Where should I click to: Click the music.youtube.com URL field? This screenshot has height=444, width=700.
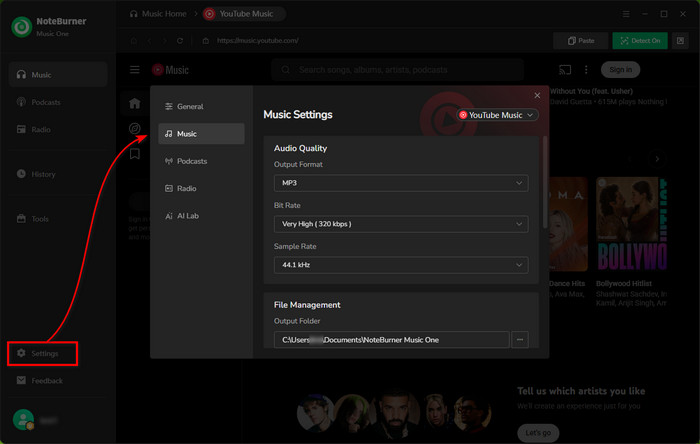[258, 41]
